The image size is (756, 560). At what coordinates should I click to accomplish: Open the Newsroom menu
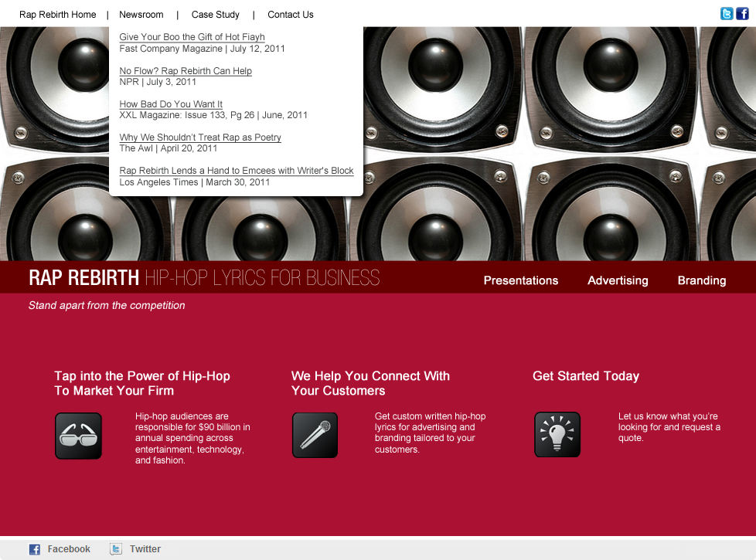(141, 15)
